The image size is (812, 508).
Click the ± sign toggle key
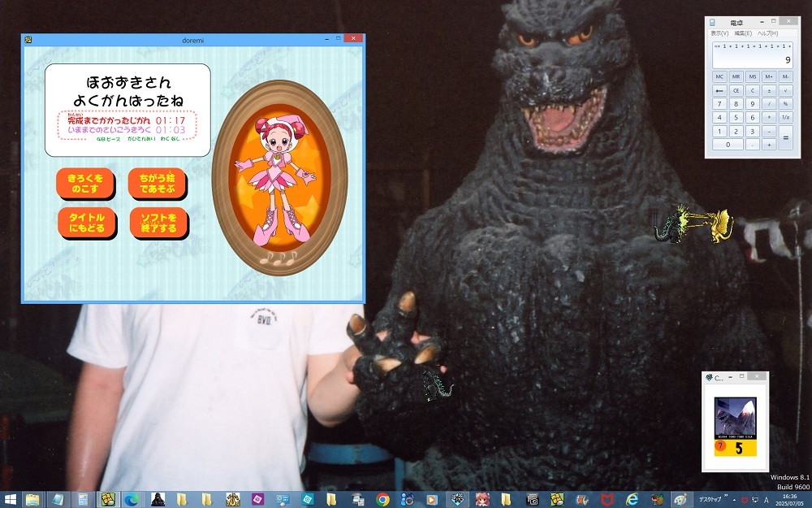coord(769,90)
